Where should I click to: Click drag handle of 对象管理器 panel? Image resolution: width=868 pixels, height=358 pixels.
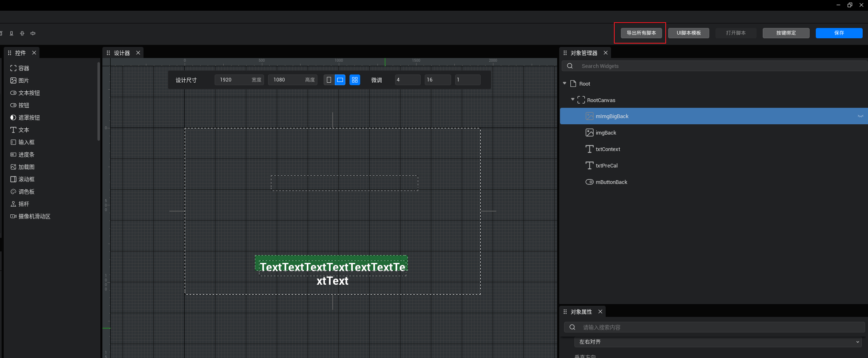[565, 53]
